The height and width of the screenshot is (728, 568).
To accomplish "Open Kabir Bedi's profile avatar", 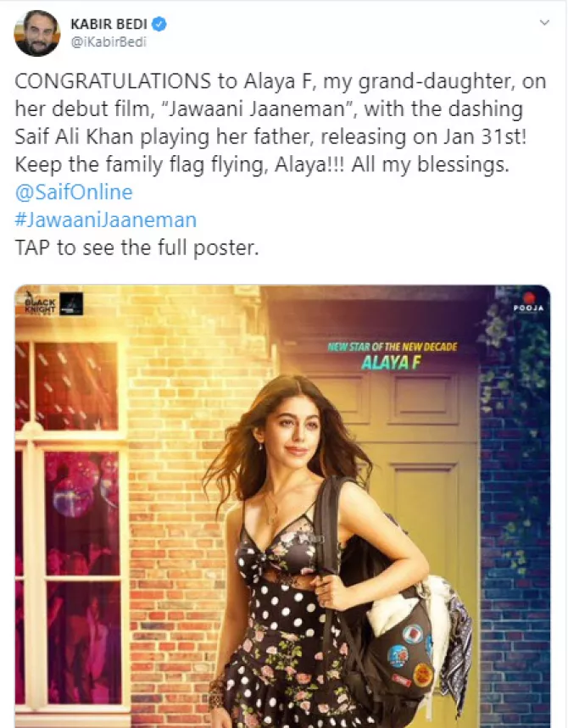I will 37,33.
